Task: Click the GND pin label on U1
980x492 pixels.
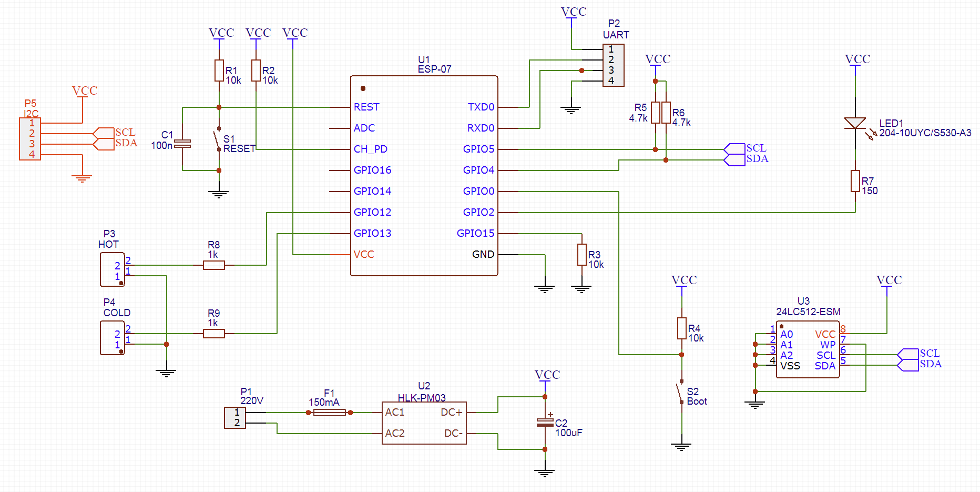Action: 483,255
